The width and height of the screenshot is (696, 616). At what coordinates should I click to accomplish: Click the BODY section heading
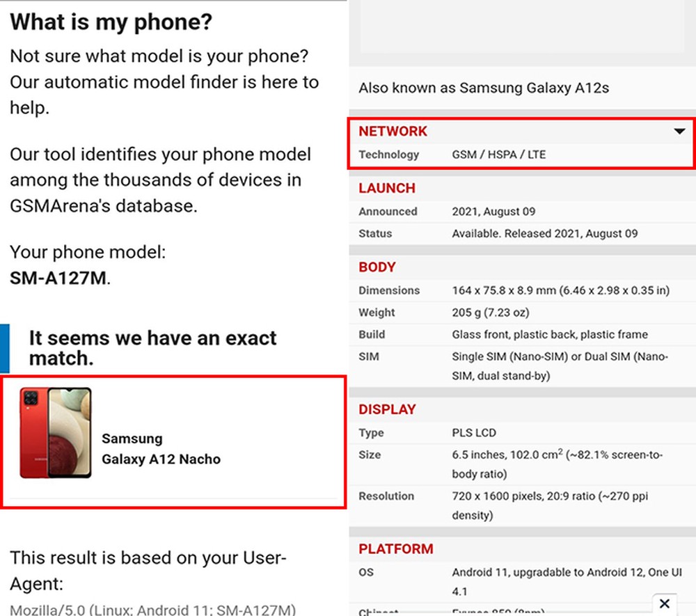pyautogui.click(x=377, y=267)
